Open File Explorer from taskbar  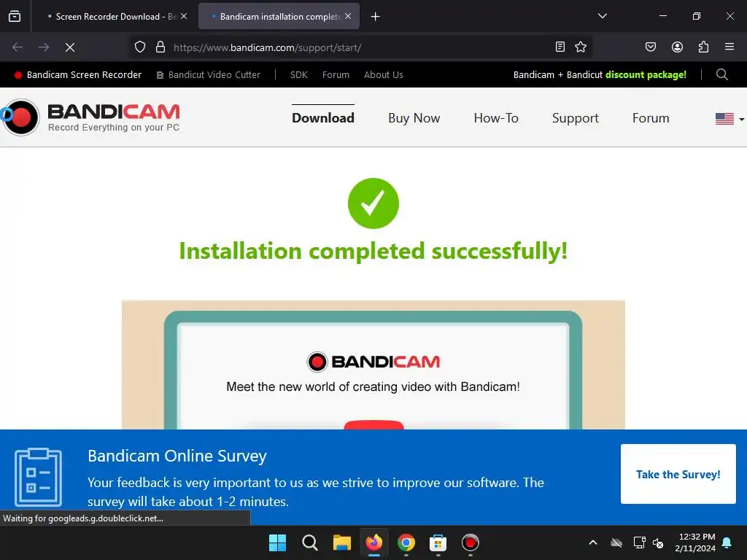point(341,542)
